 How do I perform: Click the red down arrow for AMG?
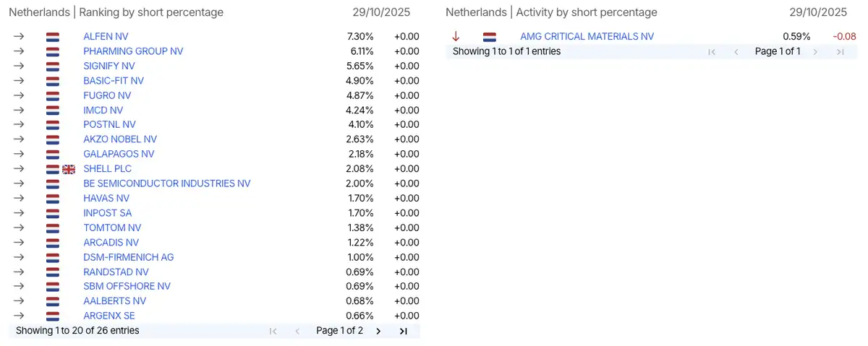[456, 36]
